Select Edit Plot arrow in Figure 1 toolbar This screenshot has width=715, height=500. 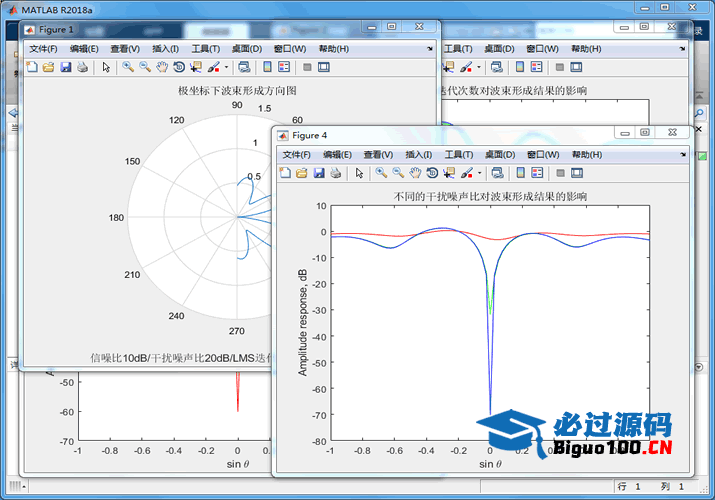point(106,67)
